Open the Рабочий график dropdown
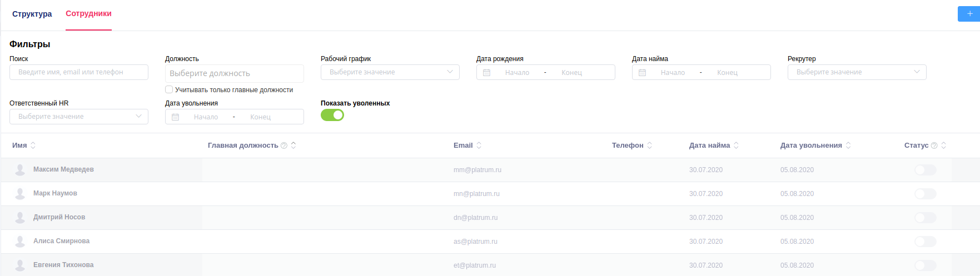Image resolution: width=980 pixels, height=276 pixels. [390, 72]
